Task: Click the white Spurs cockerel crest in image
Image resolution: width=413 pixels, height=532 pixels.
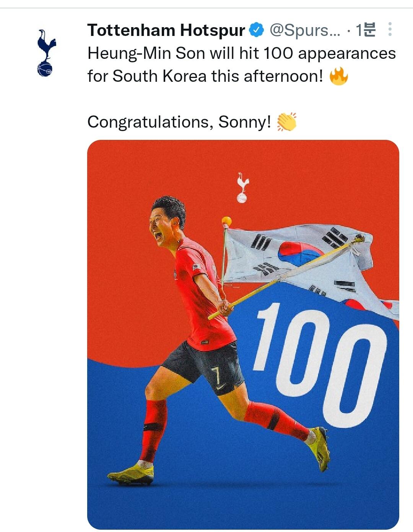Action: (242, 187)
